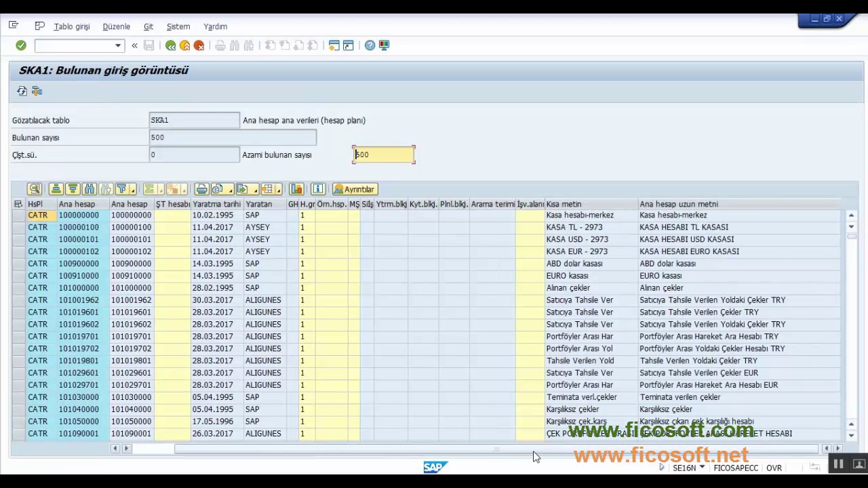
Task: Click the select-all icon in table header corner
Action: click(18, 204)
